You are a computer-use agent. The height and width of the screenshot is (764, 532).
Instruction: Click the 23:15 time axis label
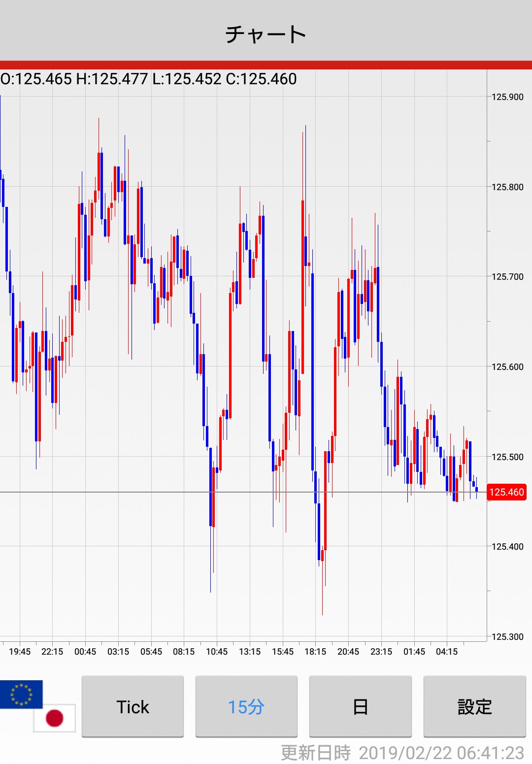click(381, 652)
